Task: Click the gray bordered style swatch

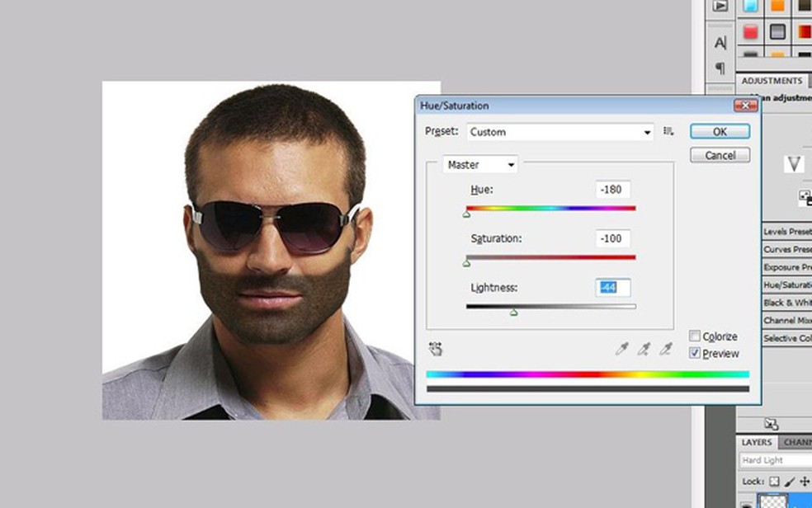Action: click(777, 32)
